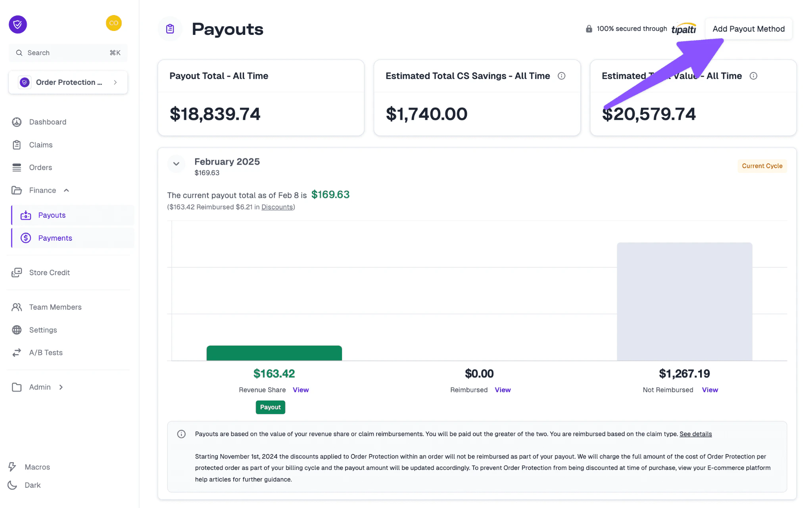Collapse the February 2025 section
The width and height of the screenshot is (812, 508).
176,164
